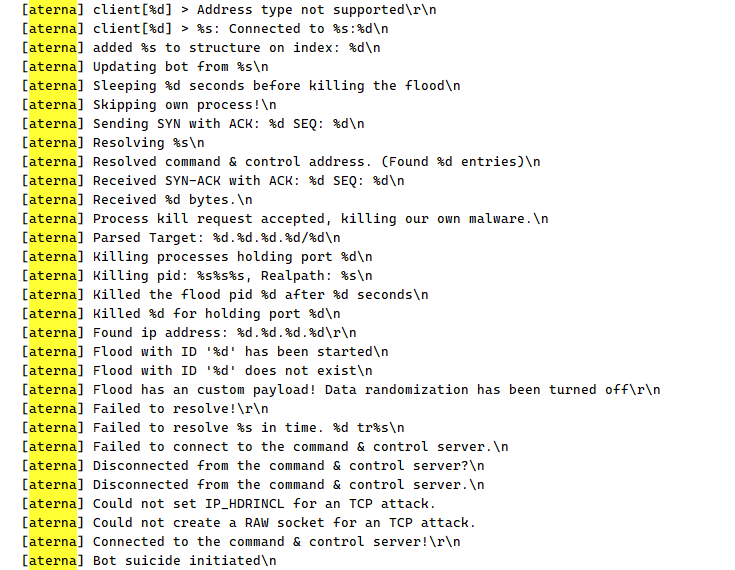Click the "Found ip address" line
735x570 pixels.
[x=224, y=333]
